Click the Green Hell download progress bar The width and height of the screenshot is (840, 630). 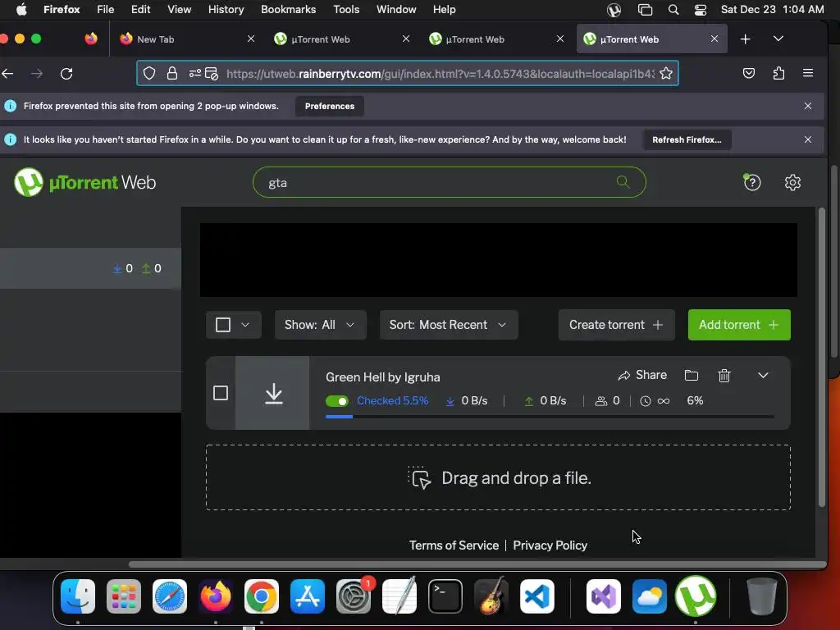pyautogui.click(x=550, y=416)
